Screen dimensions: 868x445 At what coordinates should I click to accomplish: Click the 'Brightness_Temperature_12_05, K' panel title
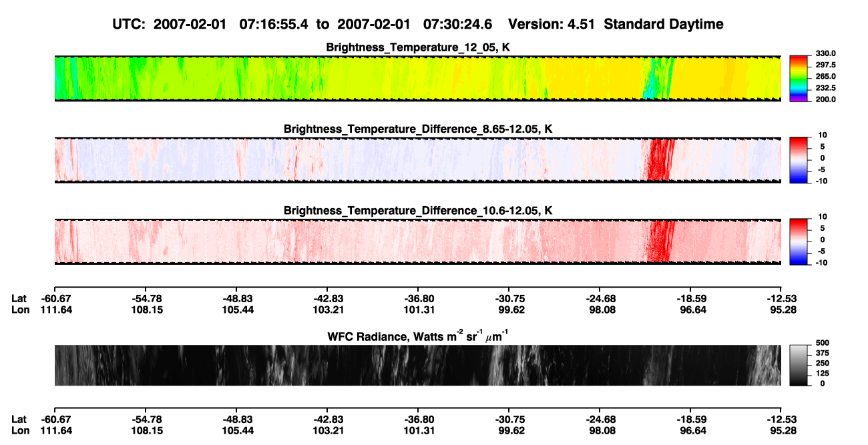point(418,47)
